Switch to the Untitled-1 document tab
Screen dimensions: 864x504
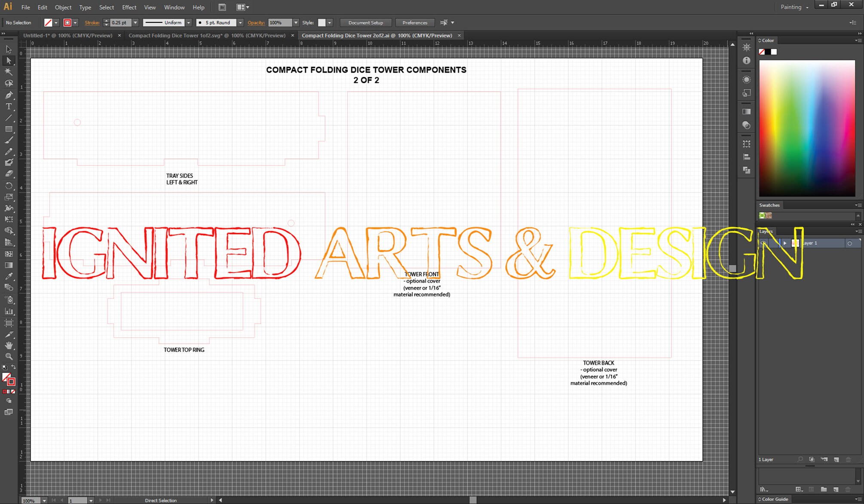tap(67, 36)
